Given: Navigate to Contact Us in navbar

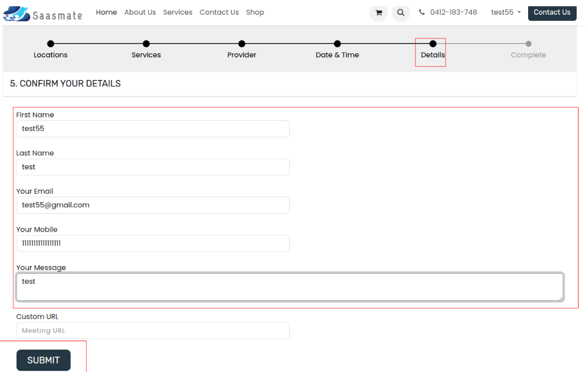Looking at the screenshot, I should pyautogui.click(x=219, y=12).
